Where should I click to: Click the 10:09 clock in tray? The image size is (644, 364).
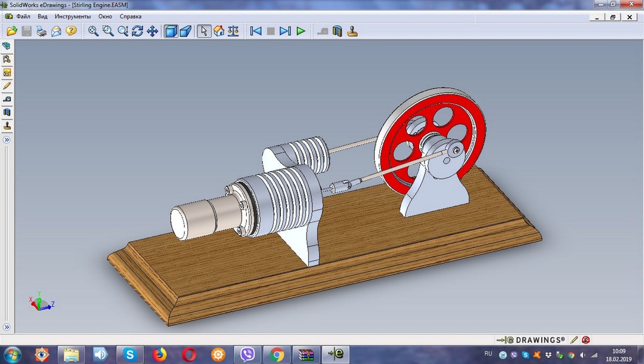point(618,351)
